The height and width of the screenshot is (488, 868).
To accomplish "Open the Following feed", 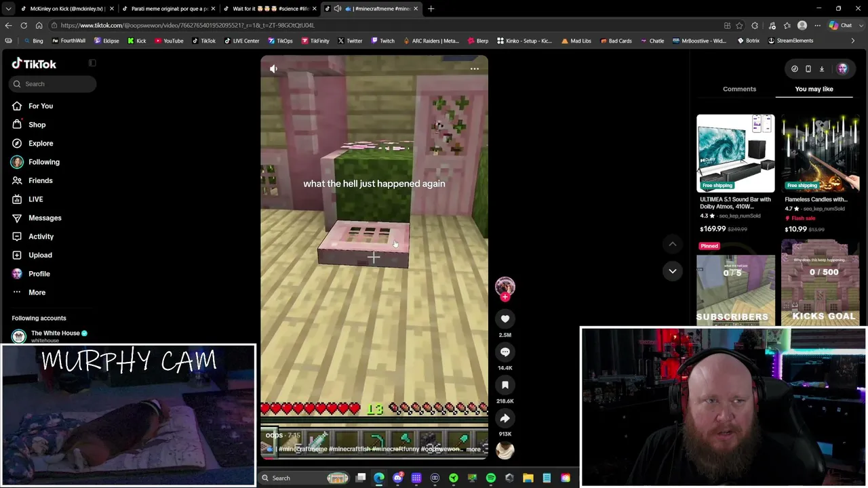I will click(44, 162).
